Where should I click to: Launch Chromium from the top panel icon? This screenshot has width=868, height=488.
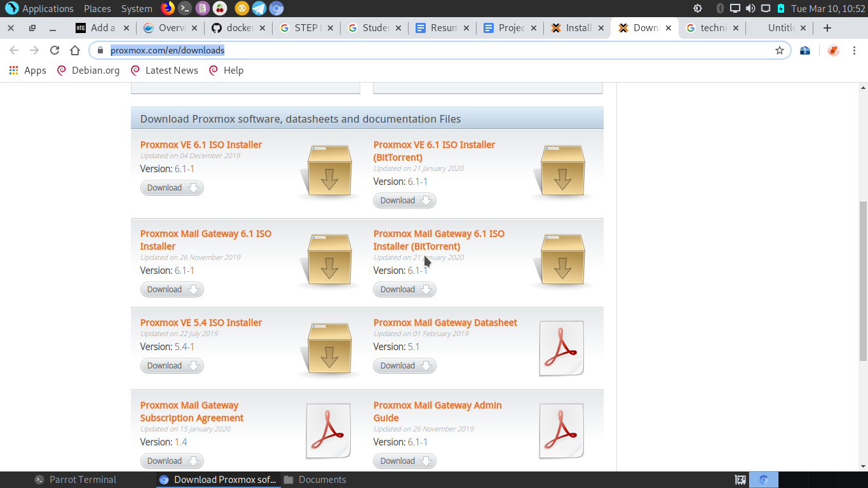[x=276, y=8]
